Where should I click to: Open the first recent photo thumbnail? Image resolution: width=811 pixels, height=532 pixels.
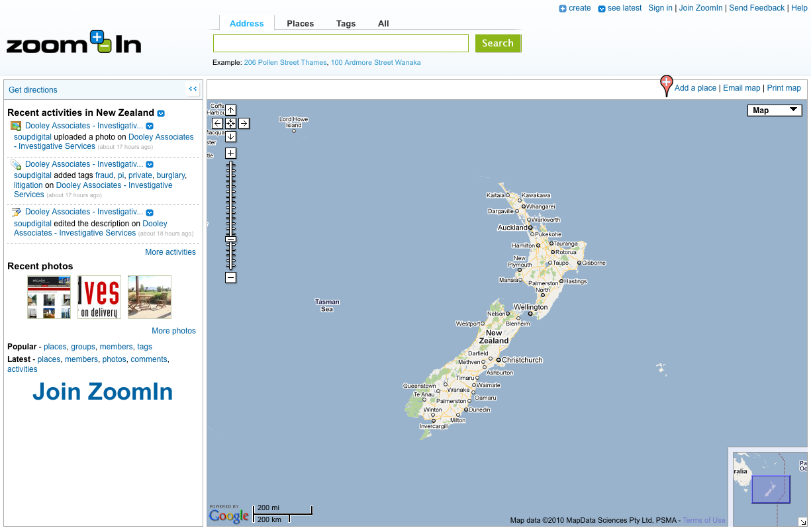(49, 297)
